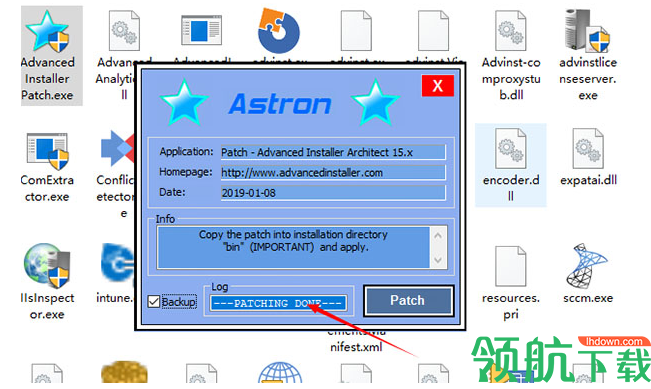Click the Astron title text
The image size is (651, 389).
pos(280,104)
